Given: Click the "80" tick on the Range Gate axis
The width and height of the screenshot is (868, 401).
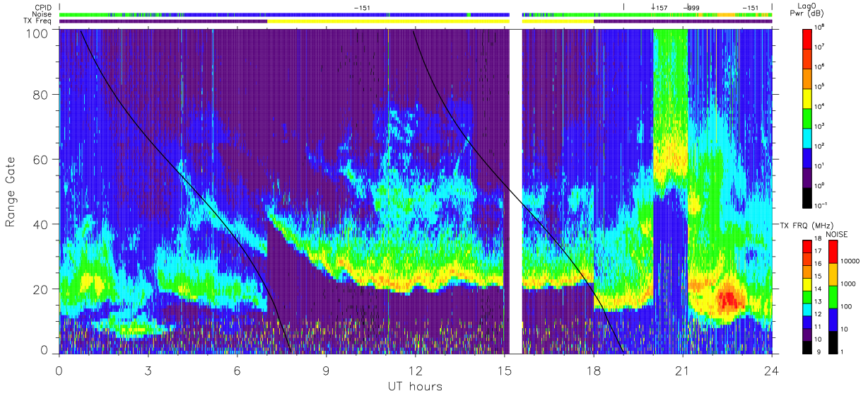Looking at the screenshot, I should 42,95.
